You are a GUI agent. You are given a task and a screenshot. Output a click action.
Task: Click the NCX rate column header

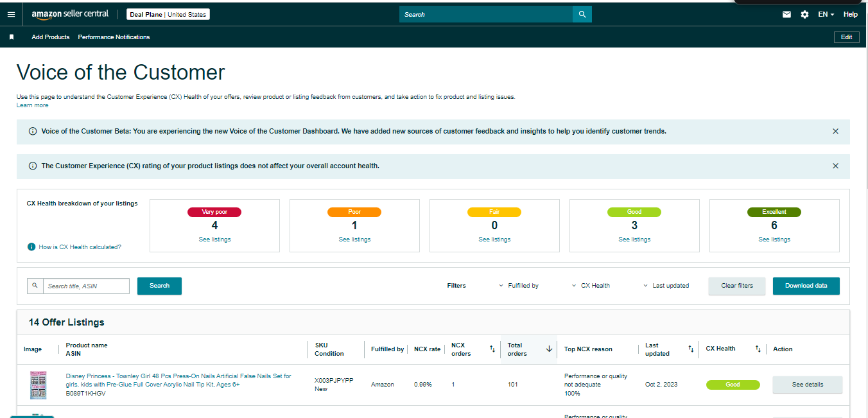(x=428, y=349)
